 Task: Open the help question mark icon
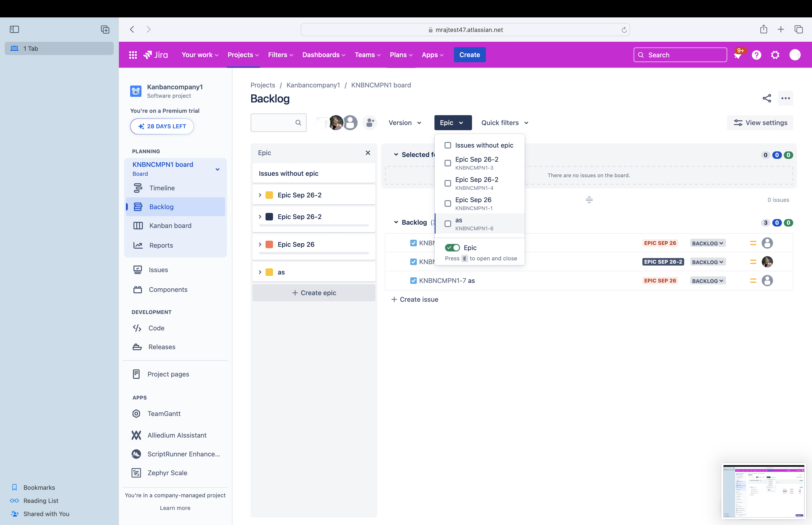pos(757,55)
